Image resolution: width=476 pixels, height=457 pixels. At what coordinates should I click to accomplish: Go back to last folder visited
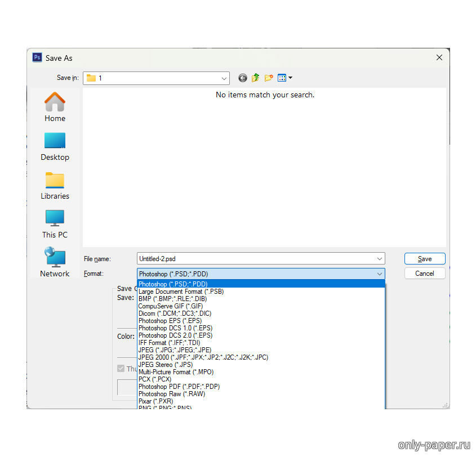[x=242, y=78]
